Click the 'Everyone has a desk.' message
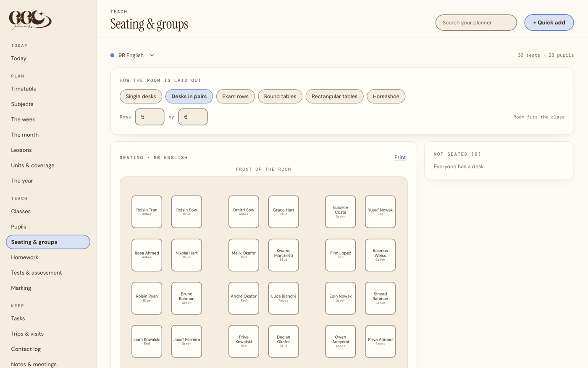588x368 pixels. click(459, 167)
